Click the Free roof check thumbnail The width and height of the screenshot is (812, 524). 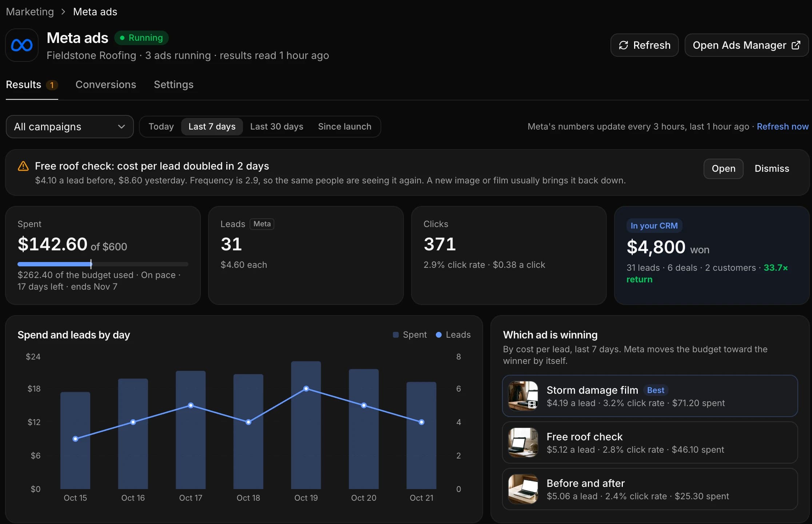click(523, 442)
